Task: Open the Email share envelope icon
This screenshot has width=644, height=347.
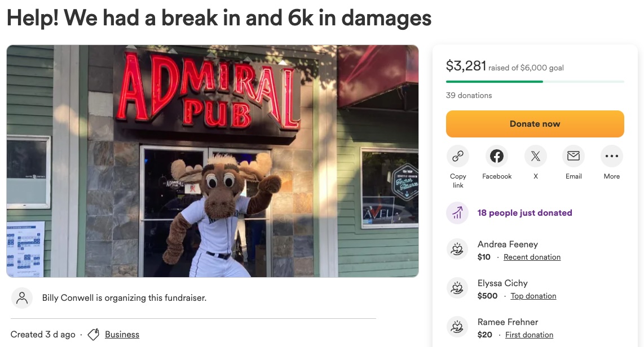Action: pyautogui.click(x=574, y=156)
